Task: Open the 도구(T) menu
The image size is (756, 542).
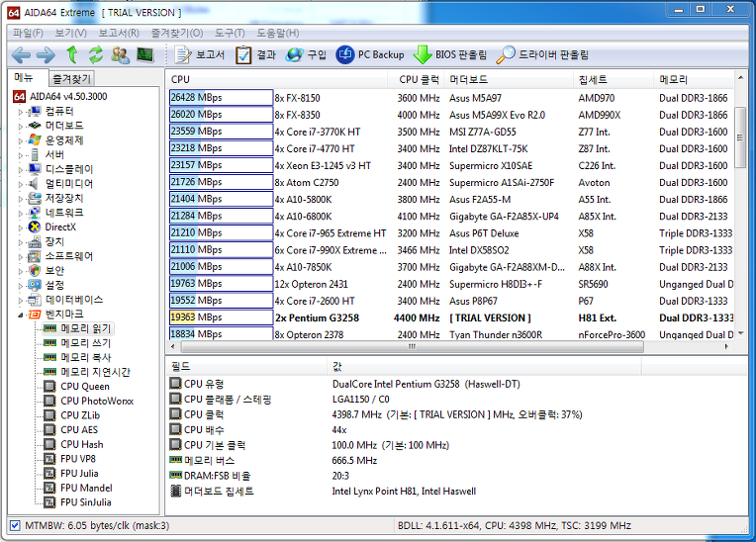Action: [x=230, y=33]
